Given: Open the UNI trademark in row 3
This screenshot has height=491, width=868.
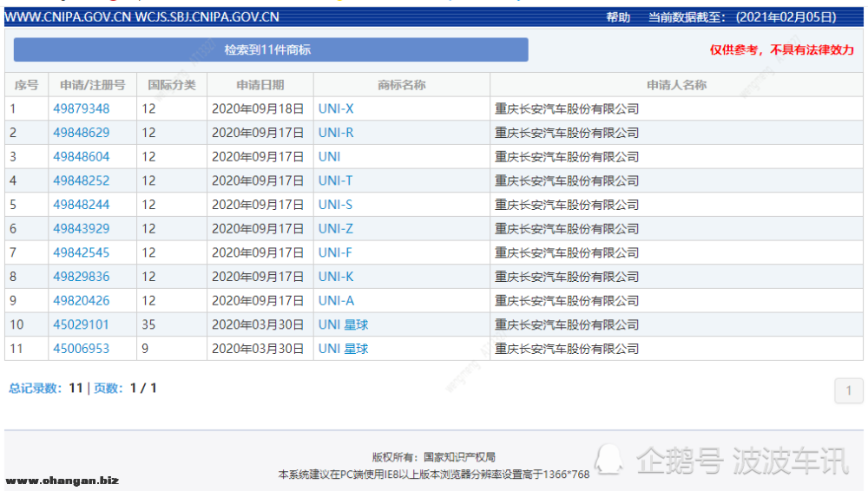Looking at the screenshot, I should coord(329,157).
